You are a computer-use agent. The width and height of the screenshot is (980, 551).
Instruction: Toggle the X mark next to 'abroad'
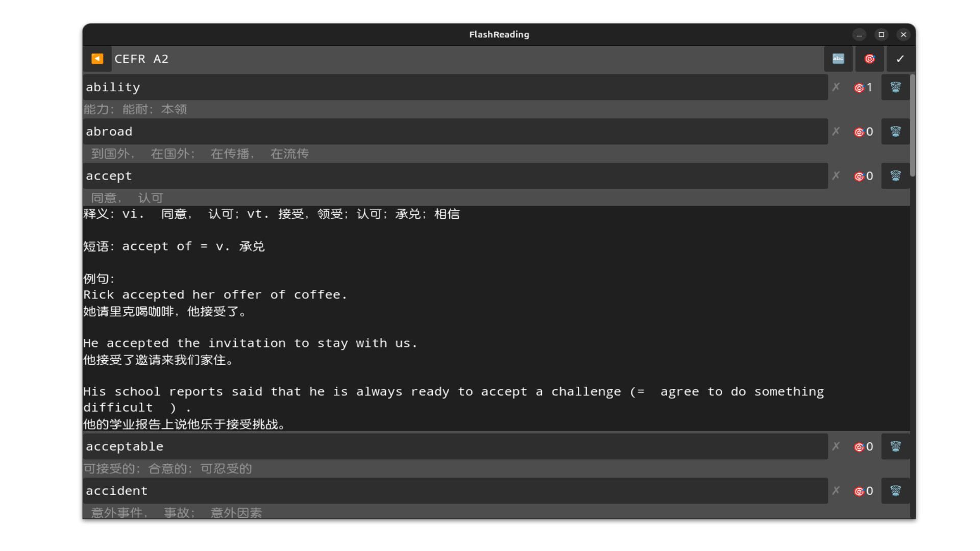pos(836,132)
